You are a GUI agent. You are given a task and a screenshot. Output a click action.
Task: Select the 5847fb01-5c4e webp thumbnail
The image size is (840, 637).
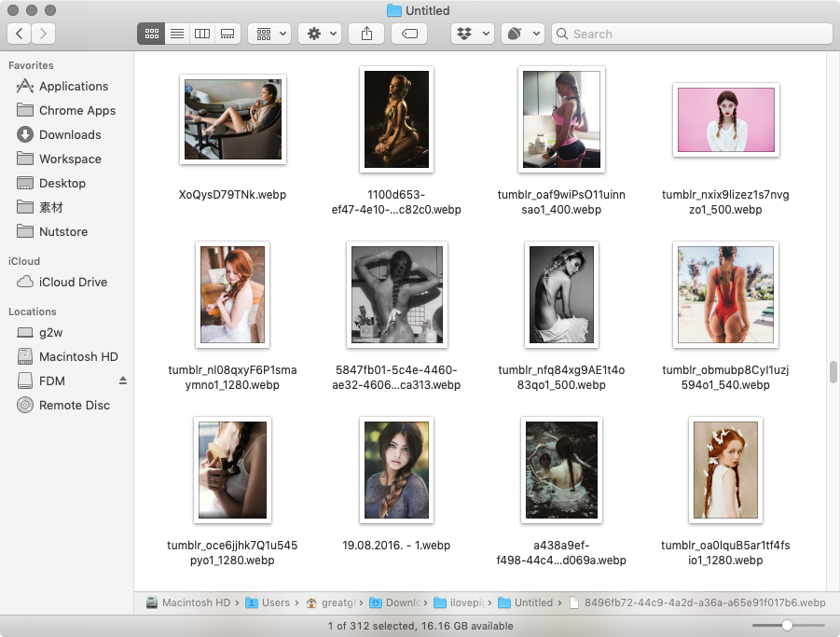(397, 295)
